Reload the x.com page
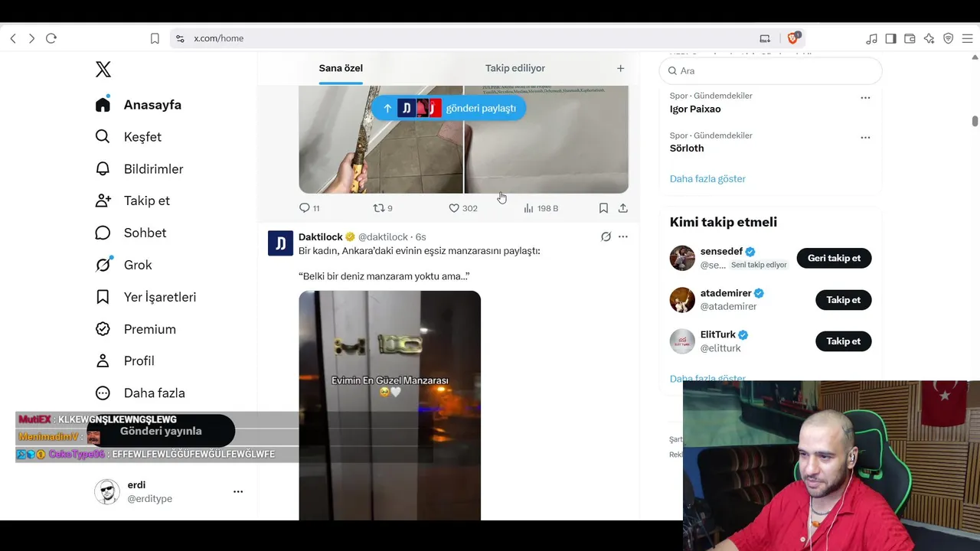Image resolution: width=980 pixels, height=551 pixels. pos(51,38)
